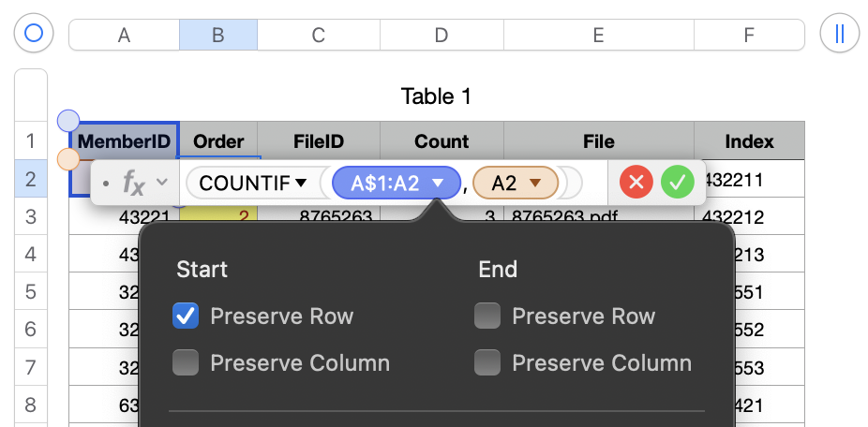Image resolution: width=868 pixels, height=427 pixels.
Task: Click the Table 1 title
Action: pyautogui.click(x=436, y=96)
